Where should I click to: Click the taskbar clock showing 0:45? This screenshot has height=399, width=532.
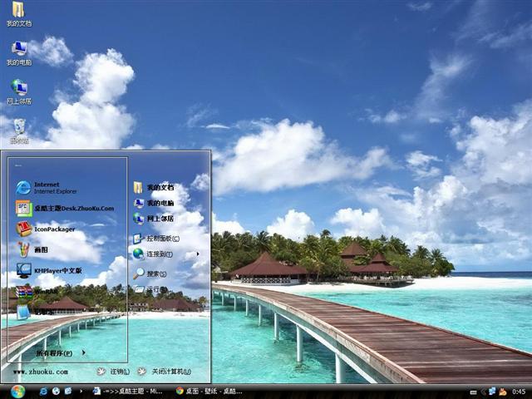(519, 391)
